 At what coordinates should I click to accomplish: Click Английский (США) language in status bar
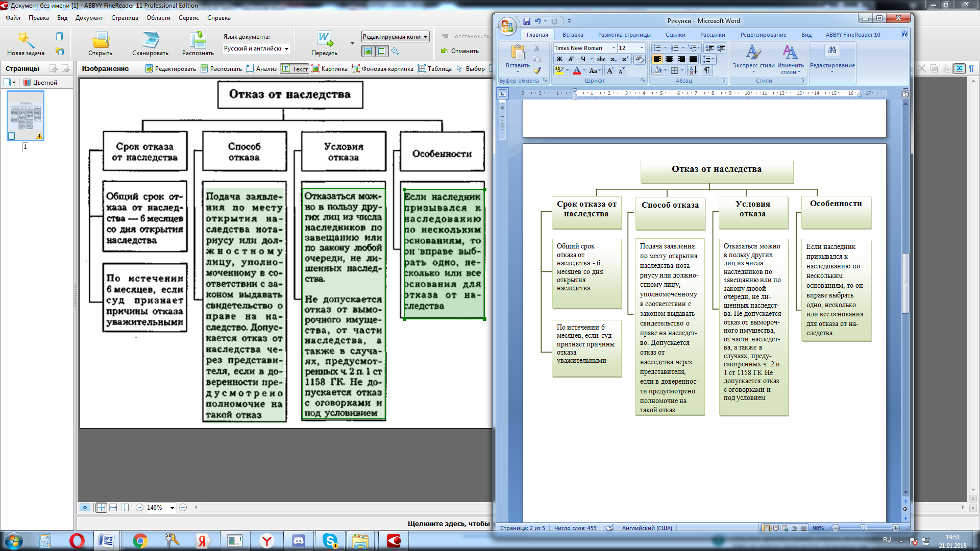click(x=647, y=528)
